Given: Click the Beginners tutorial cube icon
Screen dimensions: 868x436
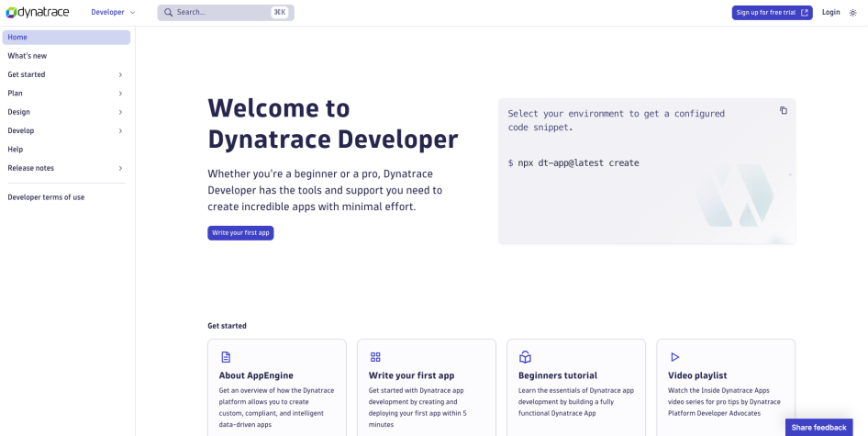Looking at the screenshot, I should coord(525,357).
